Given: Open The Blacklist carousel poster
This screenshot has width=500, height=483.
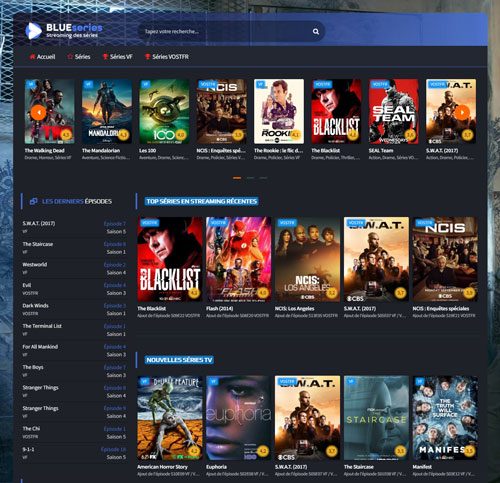Looking at the screenshot, I should [336, 111].
